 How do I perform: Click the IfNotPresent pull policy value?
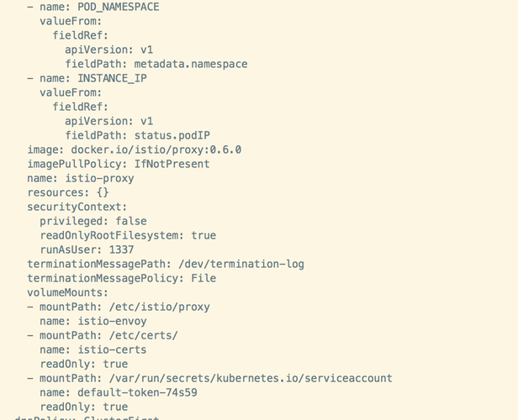[x=172, y=164]
